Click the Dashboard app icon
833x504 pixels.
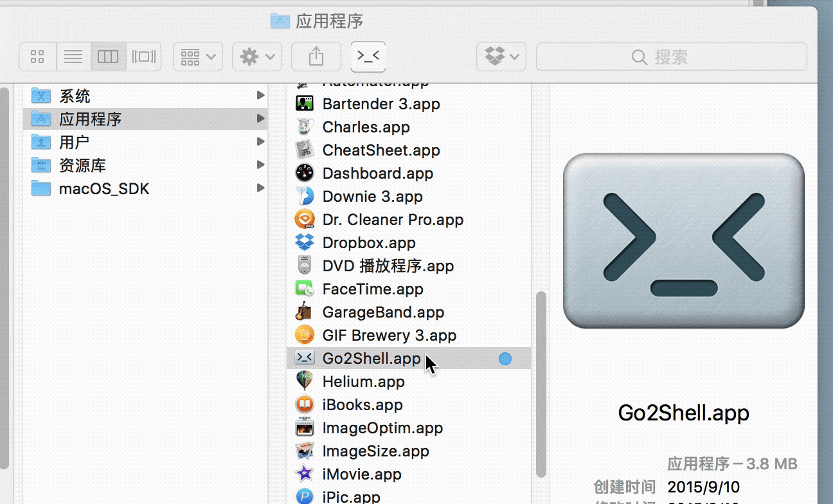(x=304, y=173)
